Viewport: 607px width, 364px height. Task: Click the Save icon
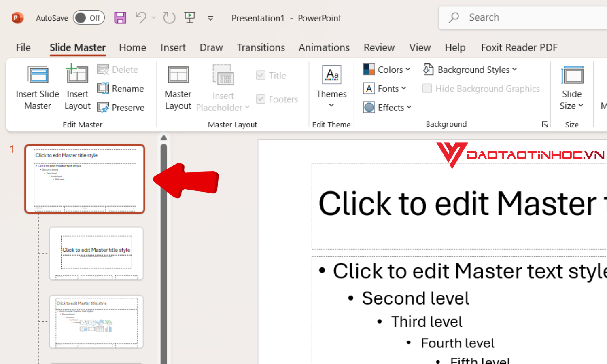click(x=120, y=18)
